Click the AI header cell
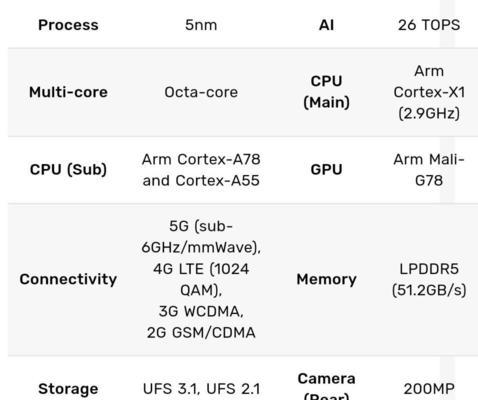 tap(326, 25)
